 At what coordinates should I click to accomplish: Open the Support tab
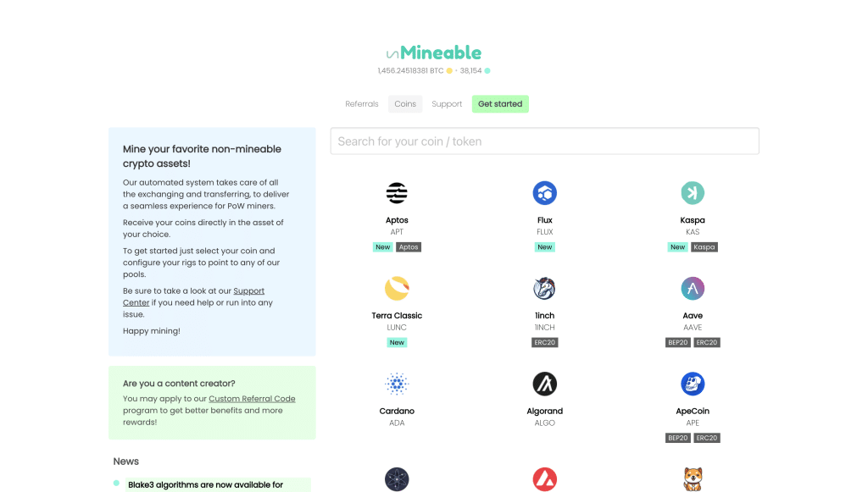[x=447, y=103]
